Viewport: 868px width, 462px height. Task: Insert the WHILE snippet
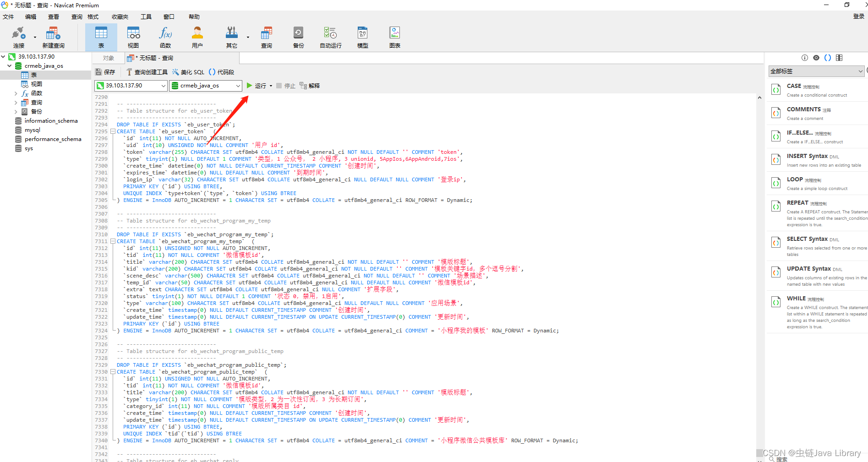tap(818, 312)
